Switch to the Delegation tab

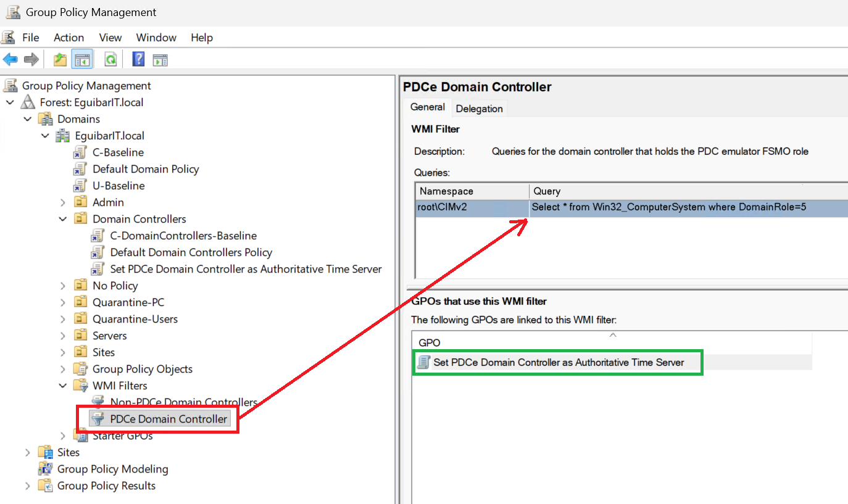(479, 109)
